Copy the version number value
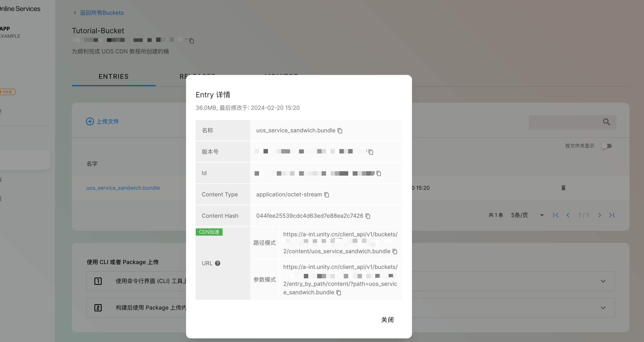This screenshot has height=342, width=644. 371,152
